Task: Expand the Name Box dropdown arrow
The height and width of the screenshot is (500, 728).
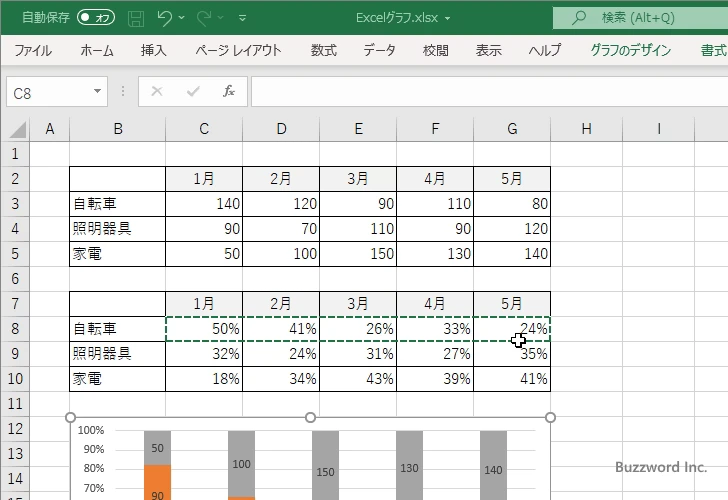Action: coord(98,91)
